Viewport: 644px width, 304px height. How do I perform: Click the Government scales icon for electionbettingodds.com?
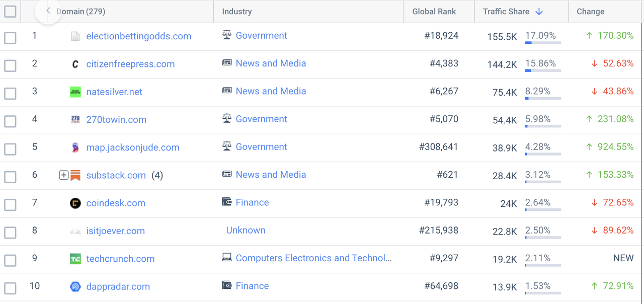pos(227,35)
